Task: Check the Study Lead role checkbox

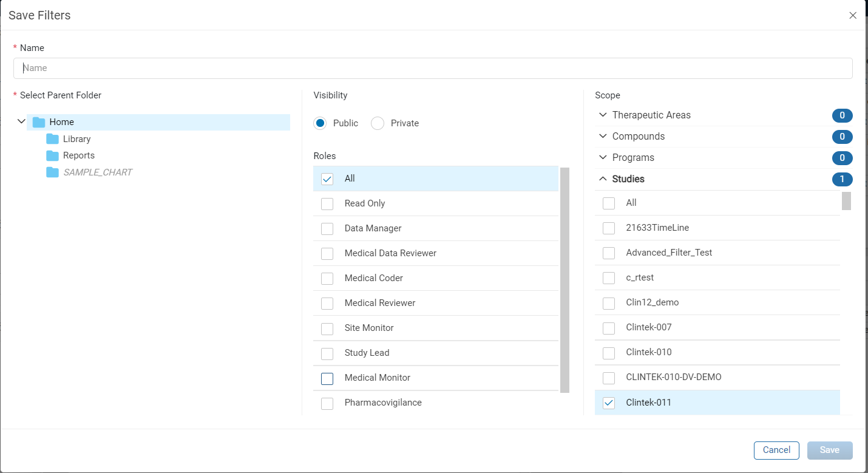Action: coord(327,353)
